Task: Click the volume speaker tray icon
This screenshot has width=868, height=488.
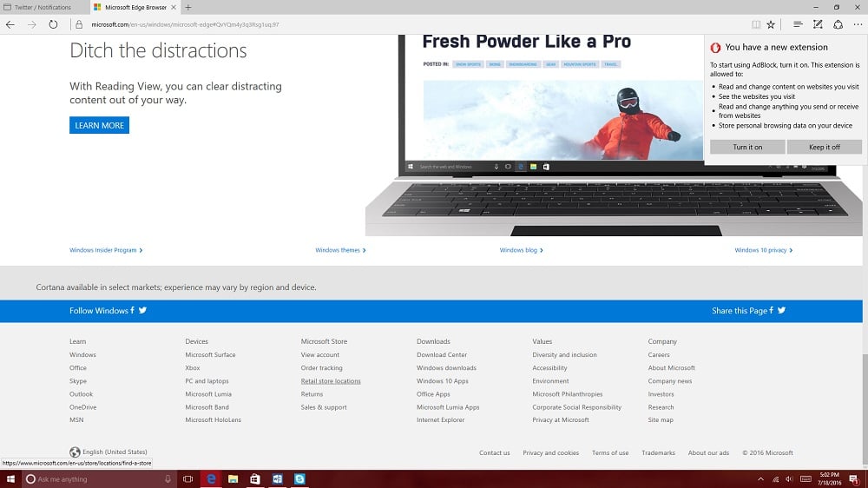Action: click(789, 479)
